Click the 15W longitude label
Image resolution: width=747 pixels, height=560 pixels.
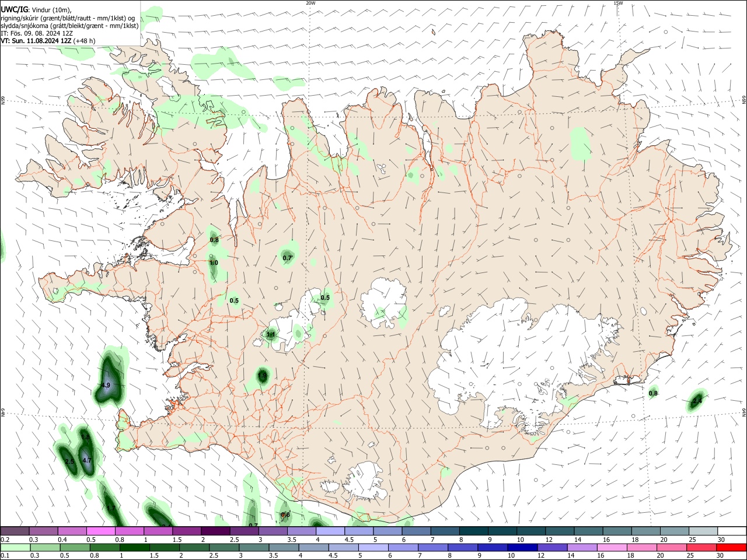click(618, 3)
